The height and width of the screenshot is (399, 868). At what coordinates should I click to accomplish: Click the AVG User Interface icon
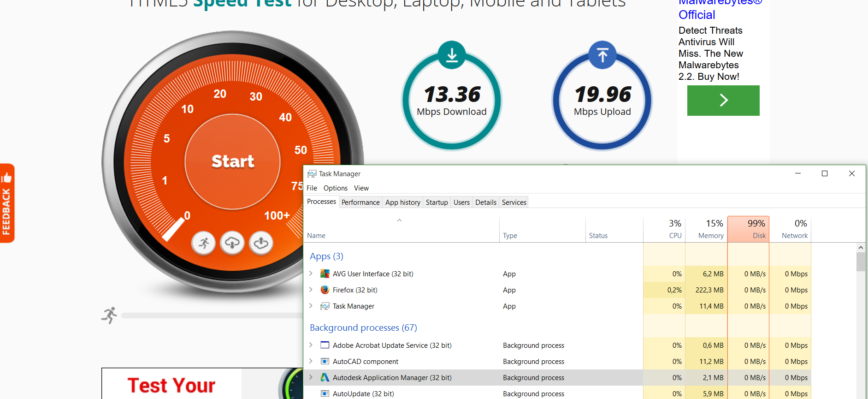click(325, 274)
